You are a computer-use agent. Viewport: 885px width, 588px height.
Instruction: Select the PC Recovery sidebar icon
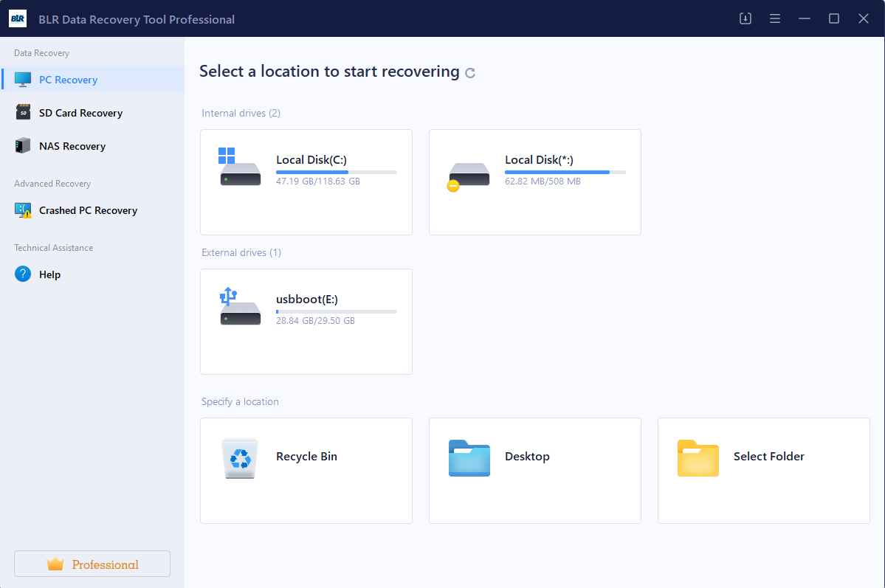coord(24,79)
